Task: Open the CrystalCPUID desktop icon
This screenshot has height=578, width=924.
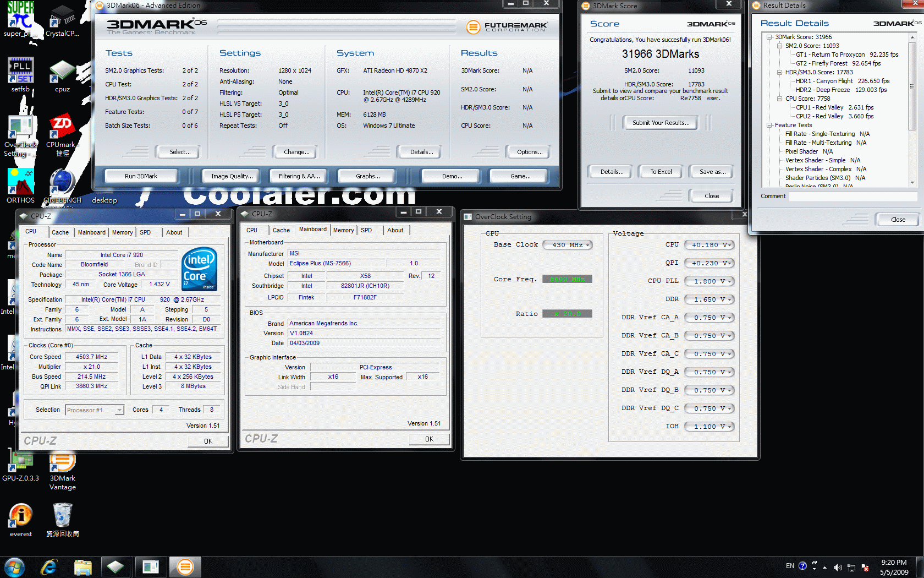Action: (62, 21)
